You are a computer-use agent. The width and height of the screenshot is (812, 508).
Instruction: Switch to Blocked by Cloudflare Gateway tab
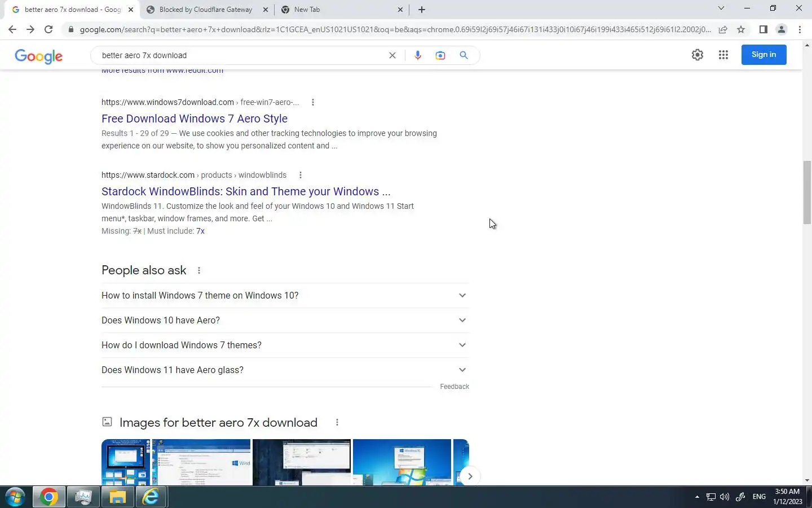pos(206,10)
